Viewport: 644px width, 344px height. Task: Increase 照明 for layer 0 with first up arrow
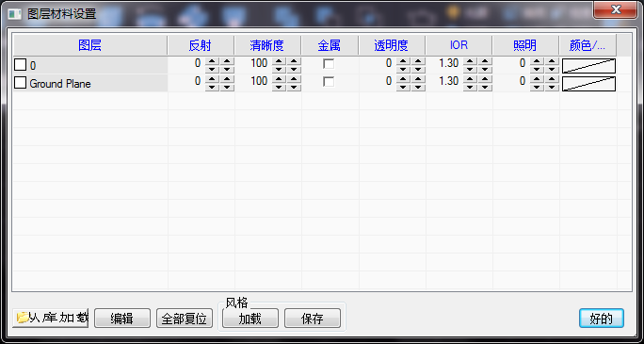(x=537, y=61)
